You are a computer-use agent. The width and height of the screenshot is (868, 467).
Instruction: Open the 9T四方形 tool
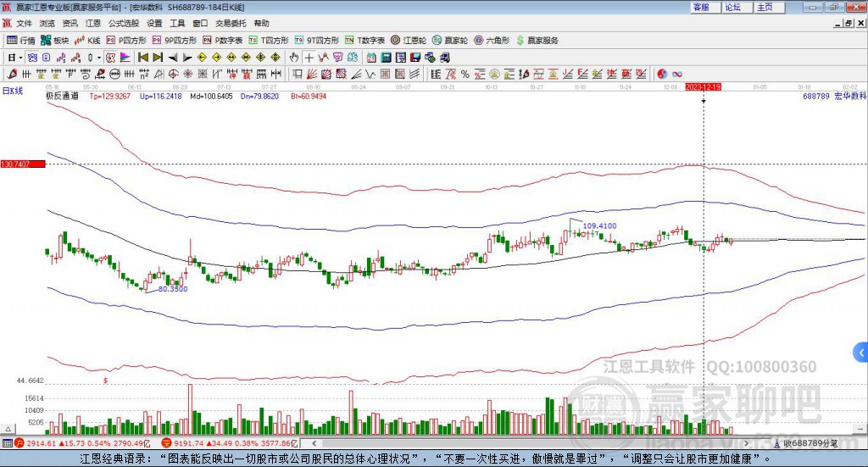click(317, 41)
